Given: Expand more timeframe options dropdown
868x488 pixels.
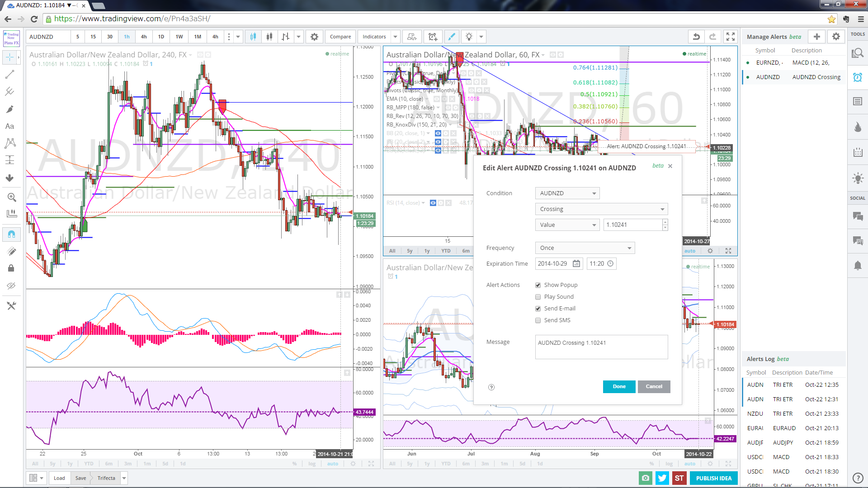Looking at the screenshot, I should (x=238, y=37).
